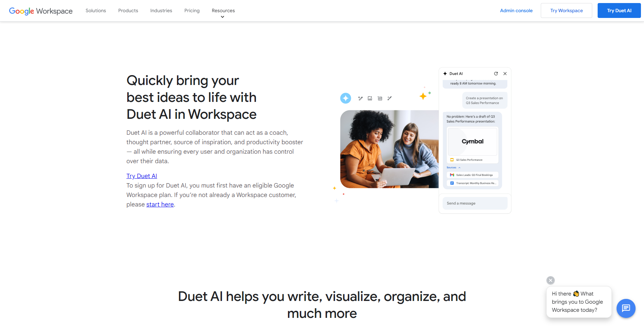Image resolution: width=644 pixels, height=326 pixels.
Task: Select the magic wand brush icon
Action: (390, 99)
